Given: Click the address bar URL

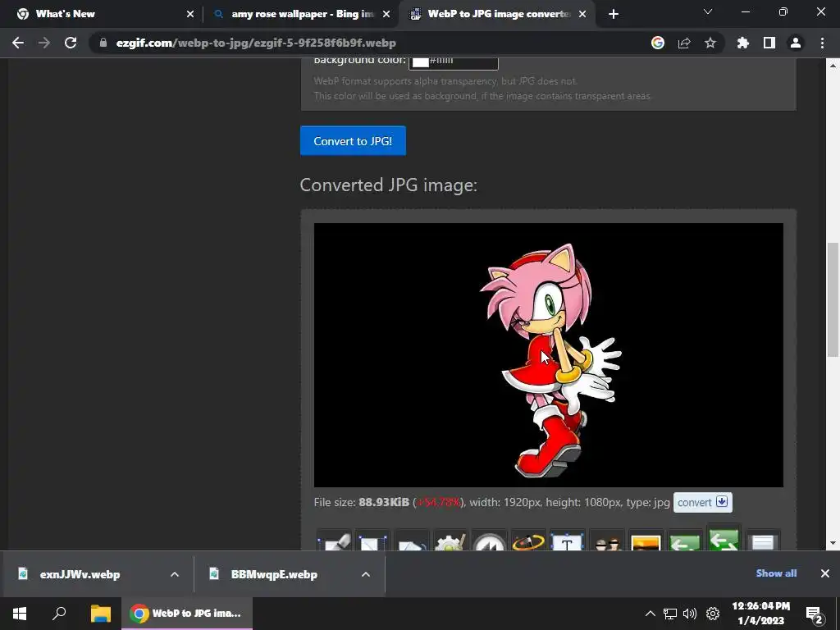Looking at the screenshot, I should coord(256,43).
